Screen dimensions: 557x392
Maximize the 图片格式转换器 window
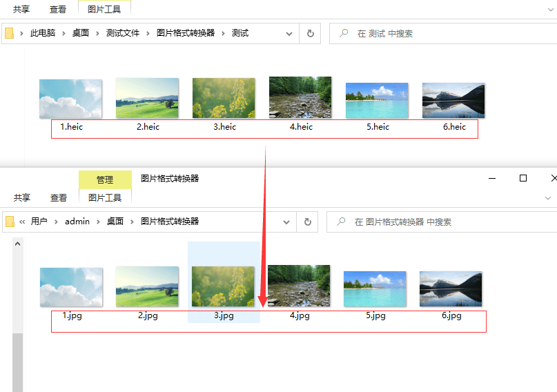point(523,178)
